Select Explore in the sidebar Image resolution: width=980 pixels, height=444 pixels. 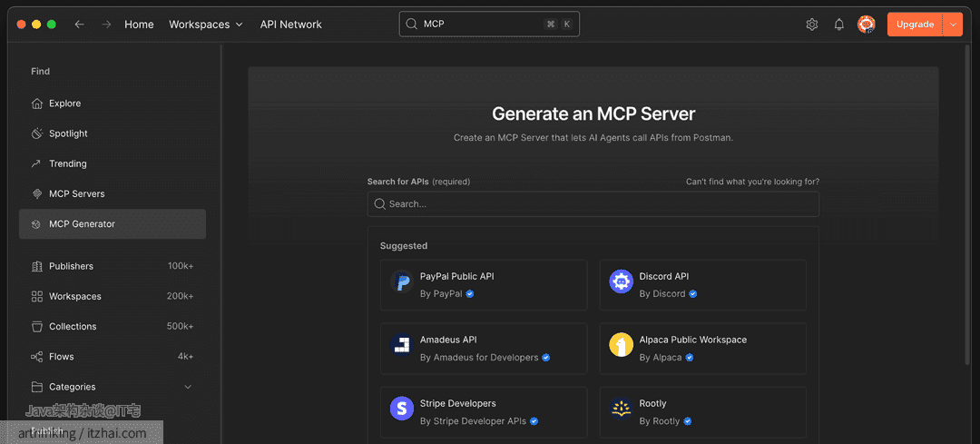pos(113,104)
